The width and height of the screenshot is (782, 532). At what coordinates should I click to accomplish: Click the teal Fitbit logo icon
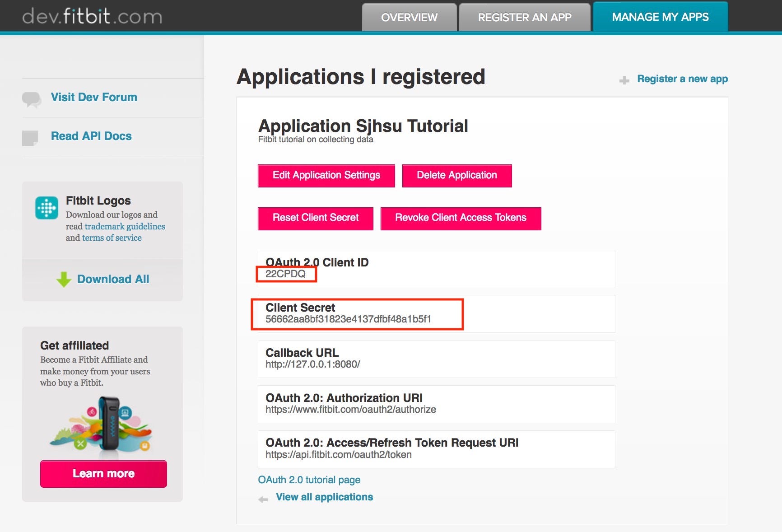(x=47, y=208)
